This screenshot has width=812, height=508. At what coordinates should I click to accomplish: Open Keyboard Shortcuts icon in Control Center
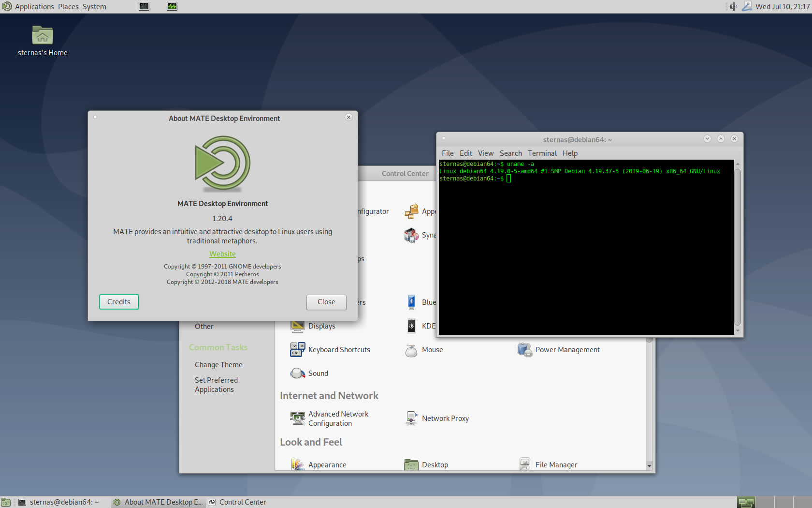pos(297,350)
